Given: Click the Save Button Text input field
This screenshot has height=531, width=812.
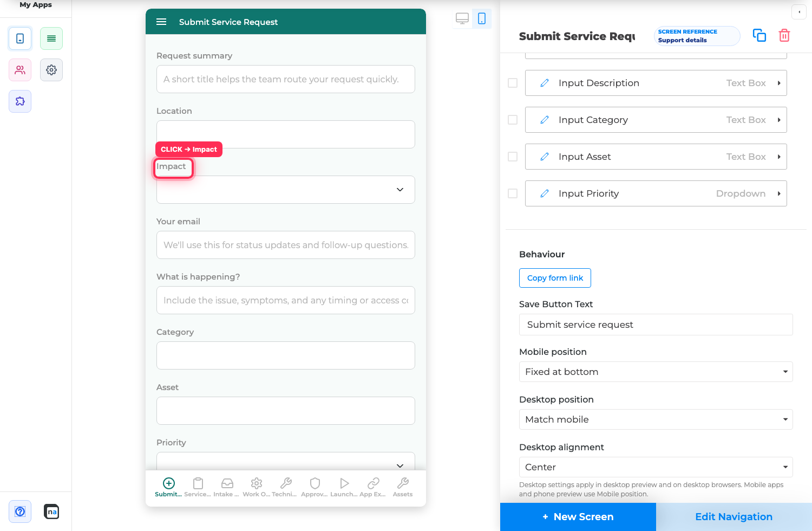Looking at the screenshot, I should click(x=656, y=325).
